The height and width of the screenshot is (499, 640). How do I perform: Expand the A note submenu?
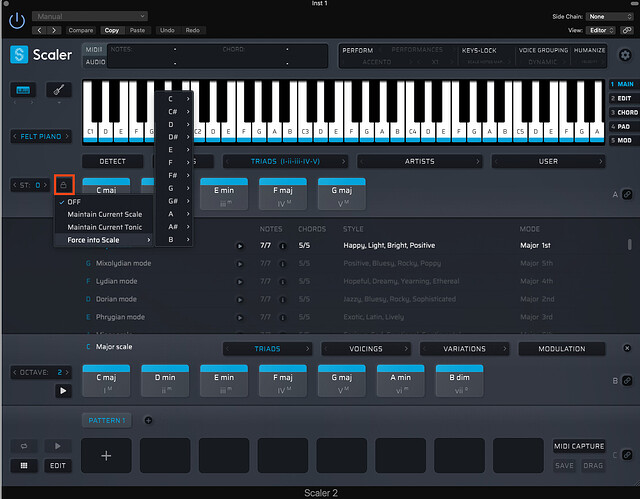coord(174,214)
